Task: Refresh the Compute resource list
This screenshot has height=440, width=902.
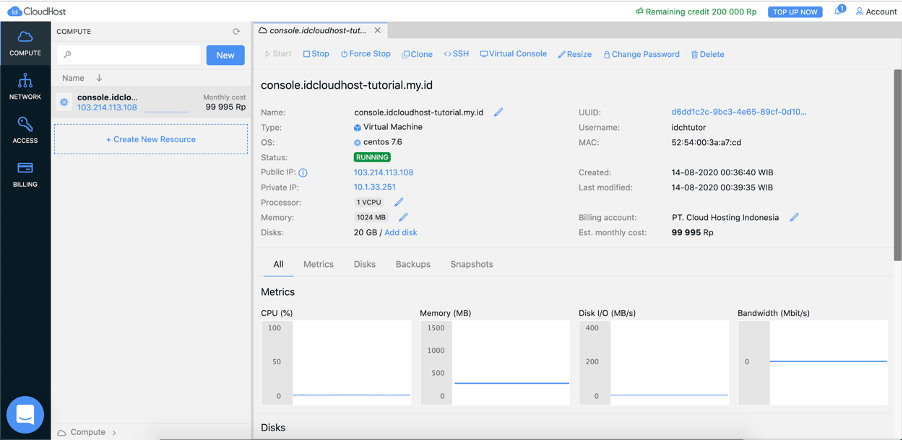Action: 236,32
